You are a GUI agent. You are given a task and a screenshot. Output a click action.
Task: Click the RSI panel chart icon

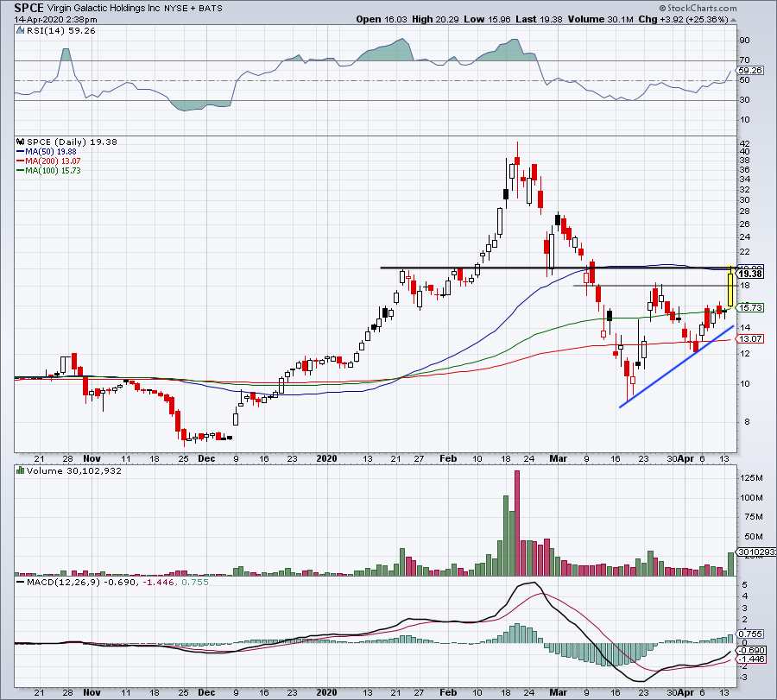20,31
